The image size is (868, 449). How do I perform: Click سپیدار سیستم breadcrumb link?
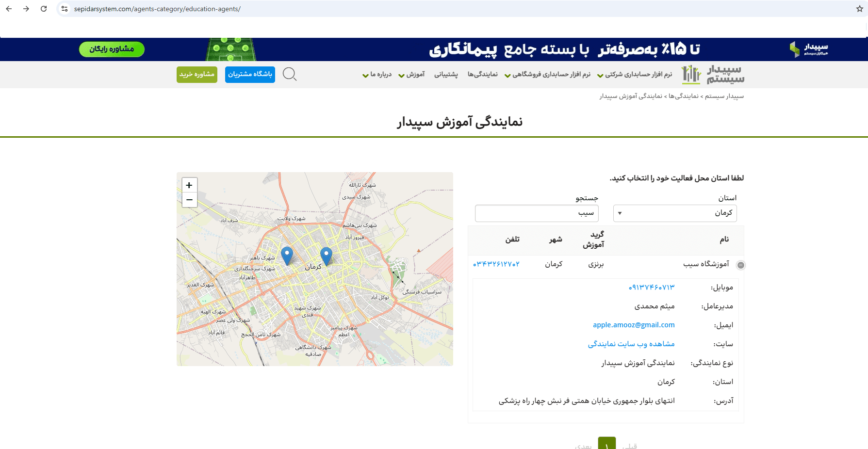(724, 96)
